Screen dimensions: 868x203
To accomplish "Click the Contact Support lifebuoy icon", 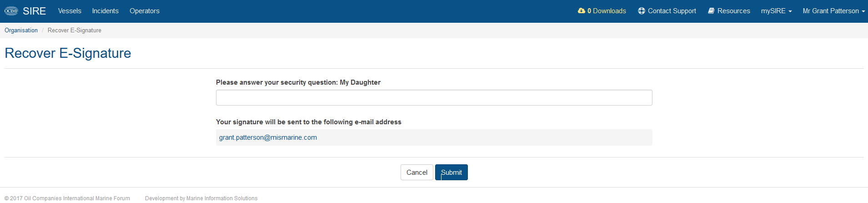I will click(642, 11).
